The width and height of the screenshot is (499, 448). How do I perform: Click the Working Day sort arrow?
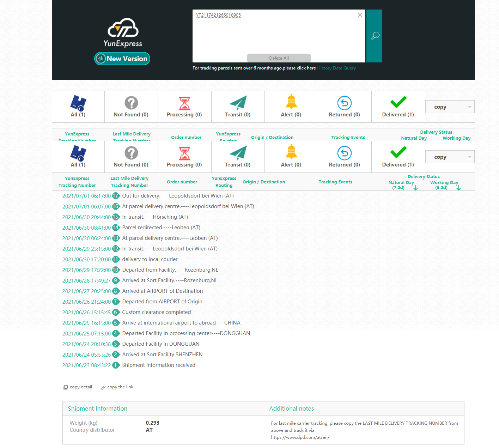coord(458,188)
